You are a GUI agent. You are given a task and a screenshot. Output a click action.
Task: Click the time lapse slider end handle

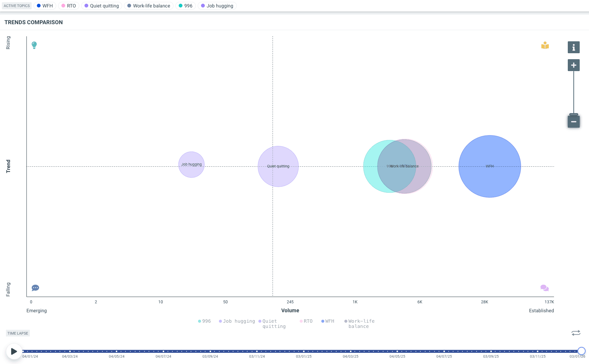coord(581,351)
